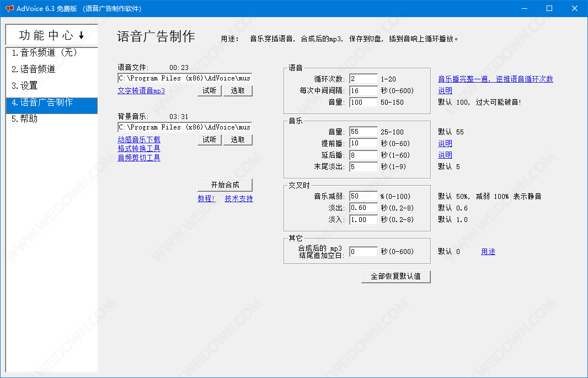Viewport: 588px width, 378px height.
Task: Click 试听 button for 语音文件
Action: click(x=209, y=91)
